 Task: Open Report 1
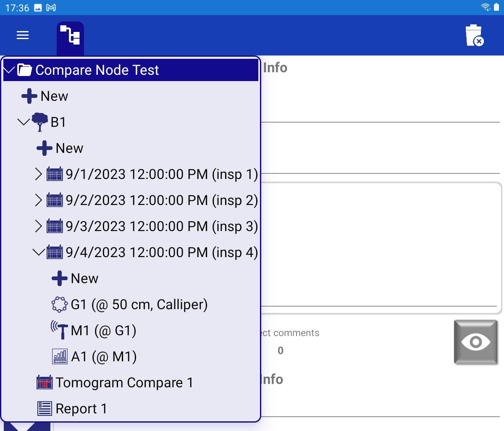coord(81,409)
